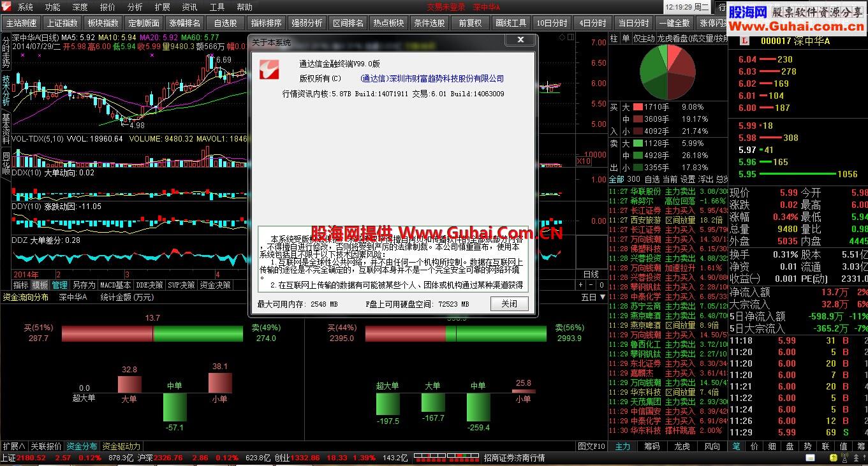
Task: Click the 一键全撤 toolbar button
Action: tap(674, 23)
